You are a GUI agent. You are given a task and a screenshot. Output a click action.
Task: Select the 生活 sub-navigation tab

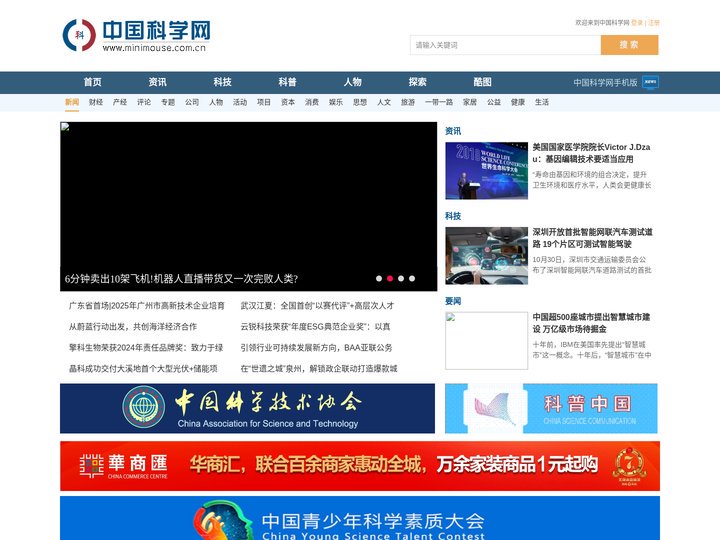coord(542,102)
